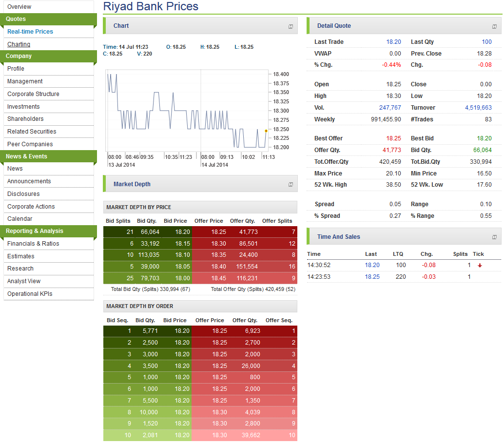Click the "Offer Seq." column header
The height and width of the screenshot is (444, 504).
(x=279, y=321)
